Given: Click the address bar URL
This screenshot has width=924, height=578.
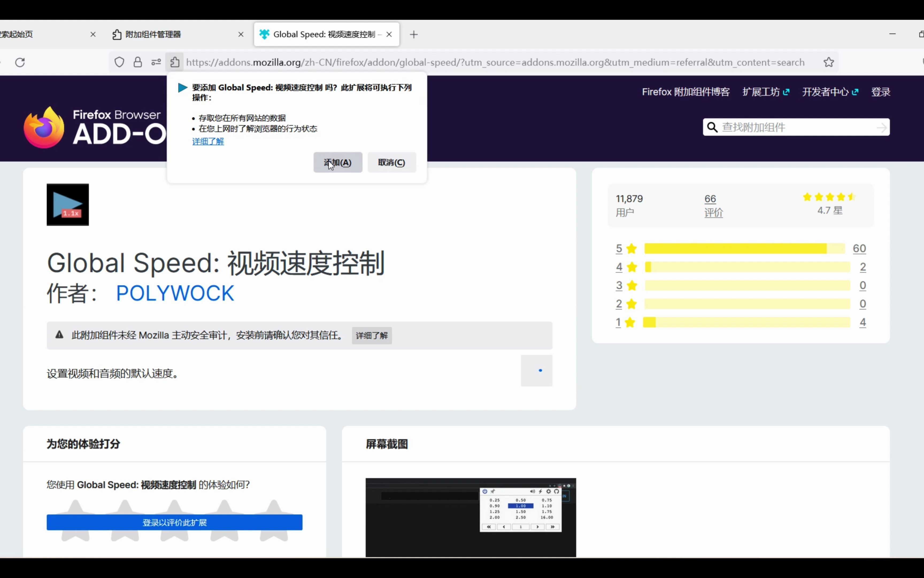Looking at the screenshot, I should pyautogui.click(x=495, y=62).
